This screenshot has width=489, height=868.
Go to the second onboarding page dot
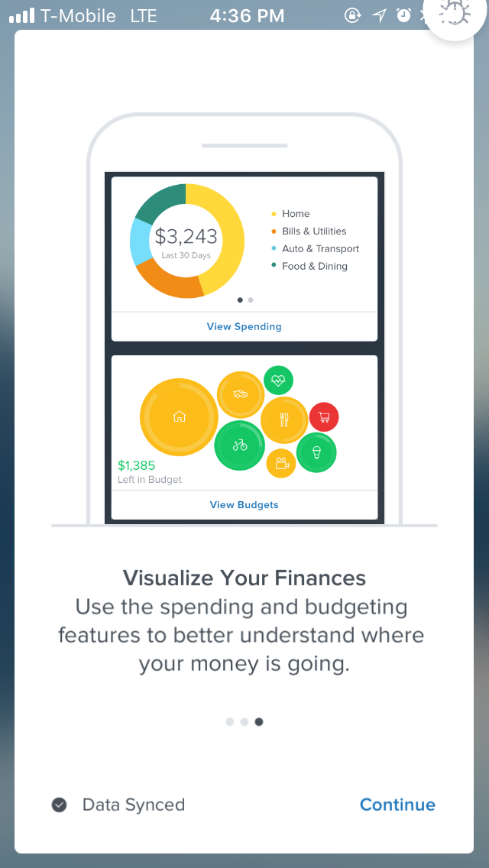tap(244, 722)
